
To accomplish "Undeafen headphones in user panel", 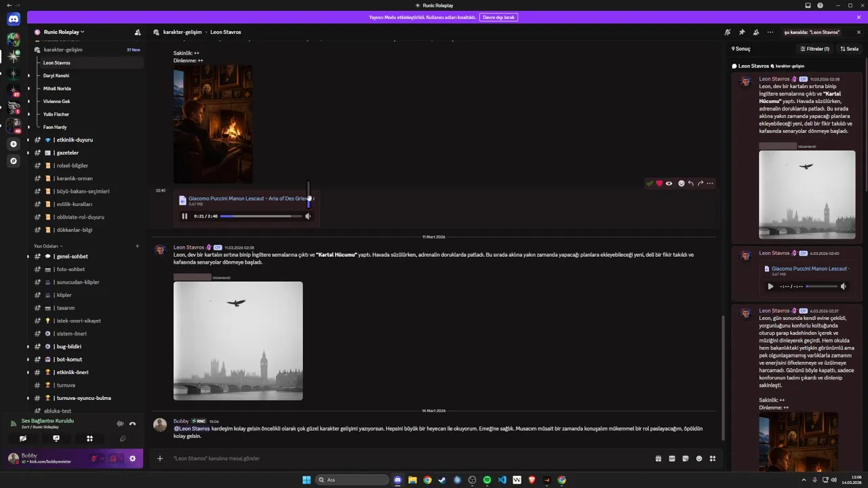I will (113, 459).
